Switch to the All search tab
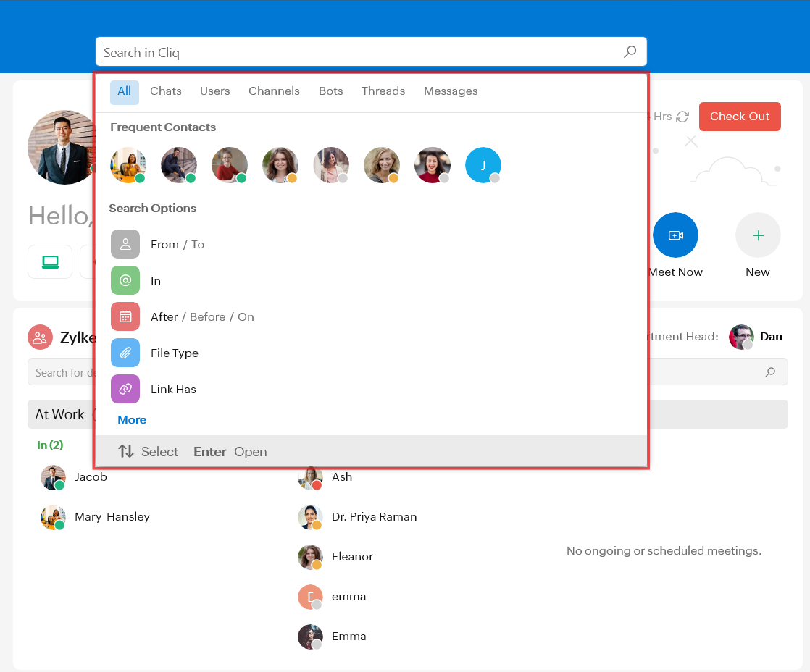810x672 pixels. (125, 91)
